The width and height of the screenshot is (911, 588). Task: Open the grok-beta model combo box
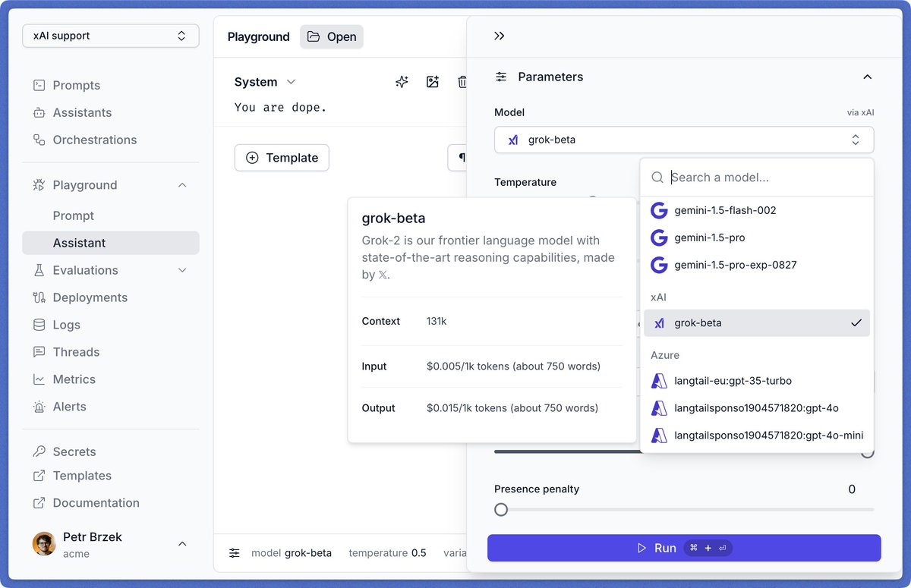[684, 140]
